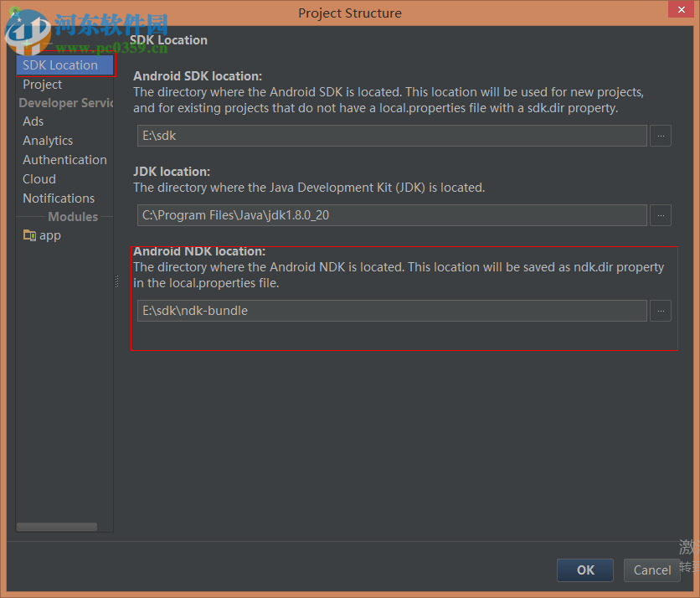Screen dimensions: 700x598
Task: Open Notifications in the sidebar
Action: [59, 198]
